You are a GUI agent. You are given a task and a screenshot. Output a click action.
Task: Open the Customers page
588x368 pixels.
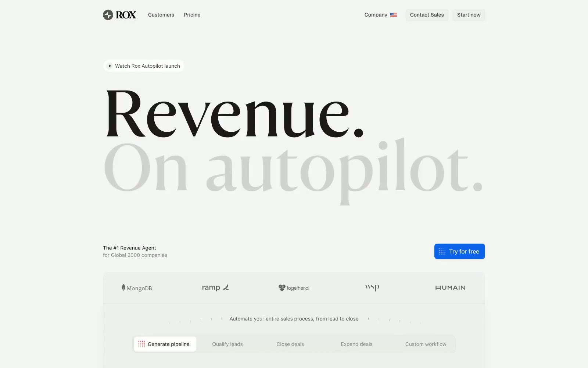[161, 15]
